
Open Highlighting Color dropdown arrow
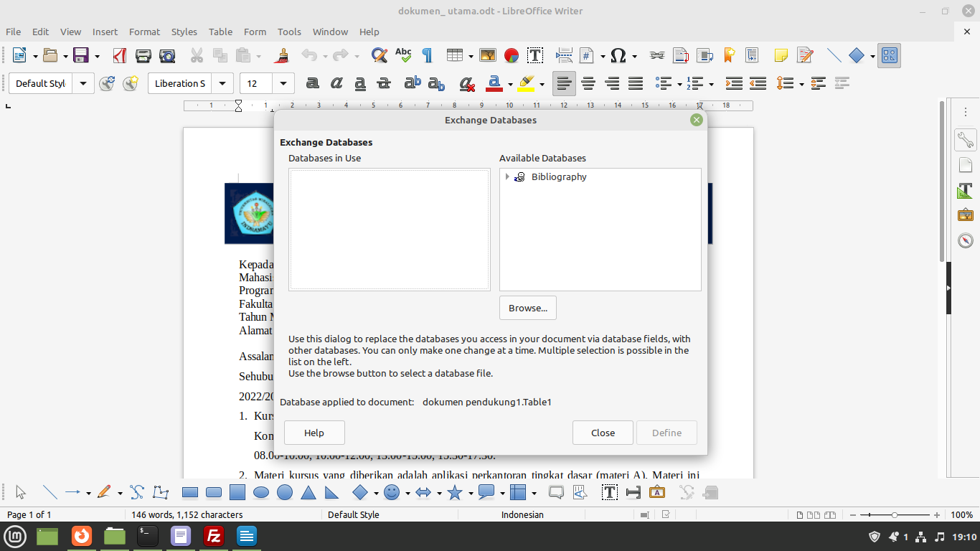(x=542, y=84)
